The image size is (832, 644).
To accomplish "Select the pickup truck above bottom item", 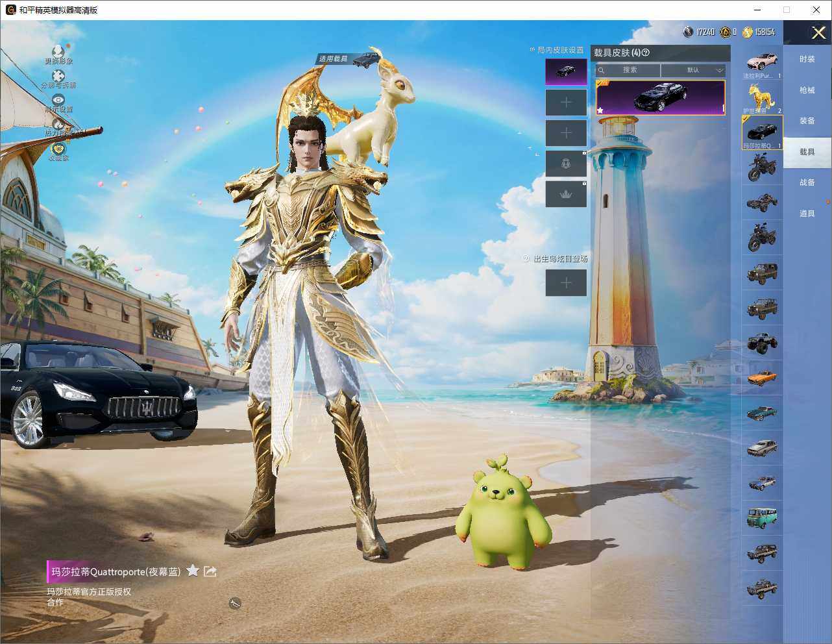I will point(763,553).
